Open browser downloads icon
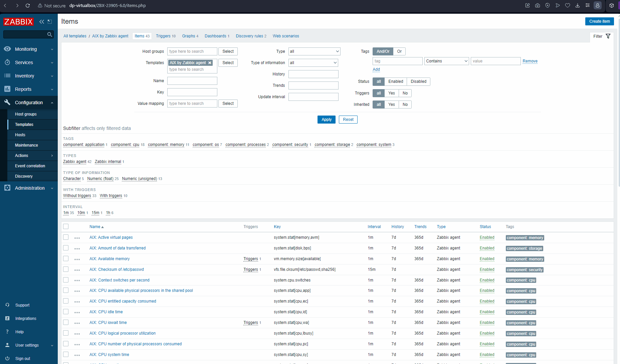 [x=578, y=5]
